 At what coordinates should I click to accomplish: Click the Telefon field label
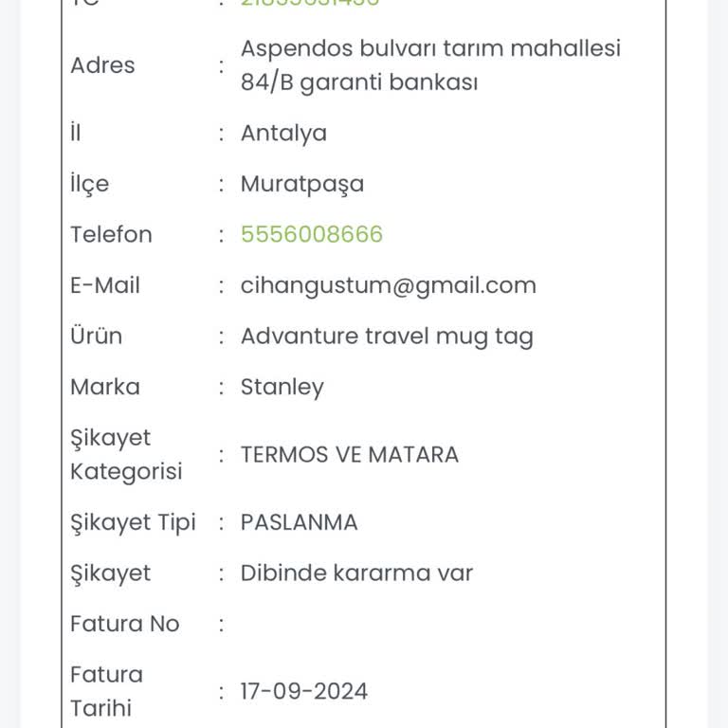pos(111,234)
